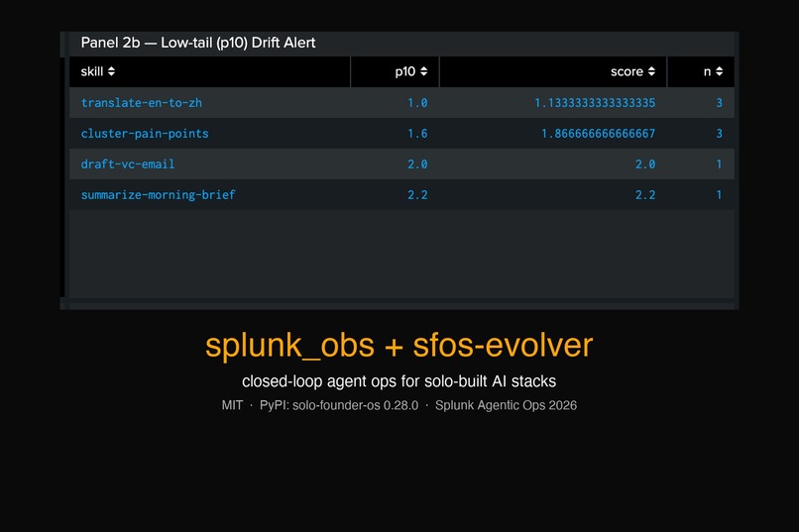This screenshot has height=532, width=799.
Task: Click n value 3 in translate-en-to-zh row
Action: click(x=719, y=103)
